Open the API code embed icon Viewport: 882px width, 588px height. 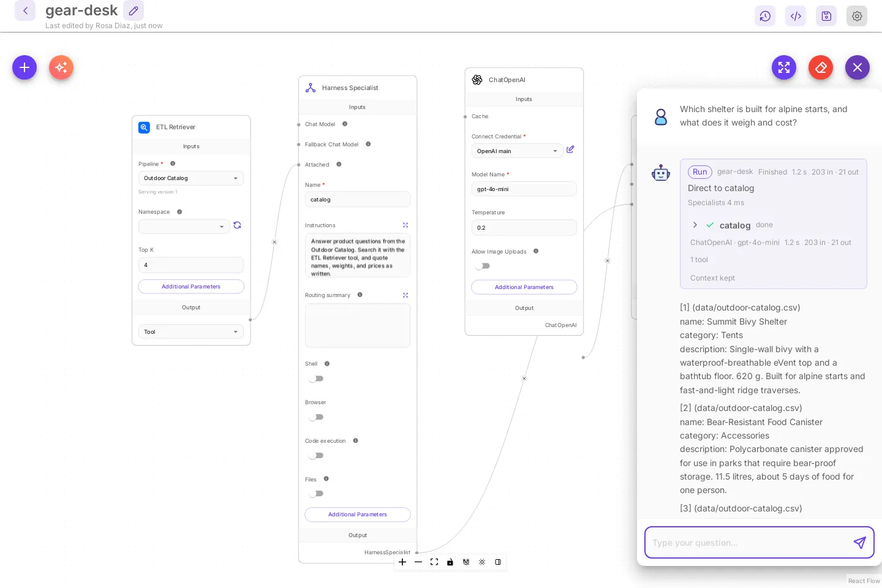[796, 16]
